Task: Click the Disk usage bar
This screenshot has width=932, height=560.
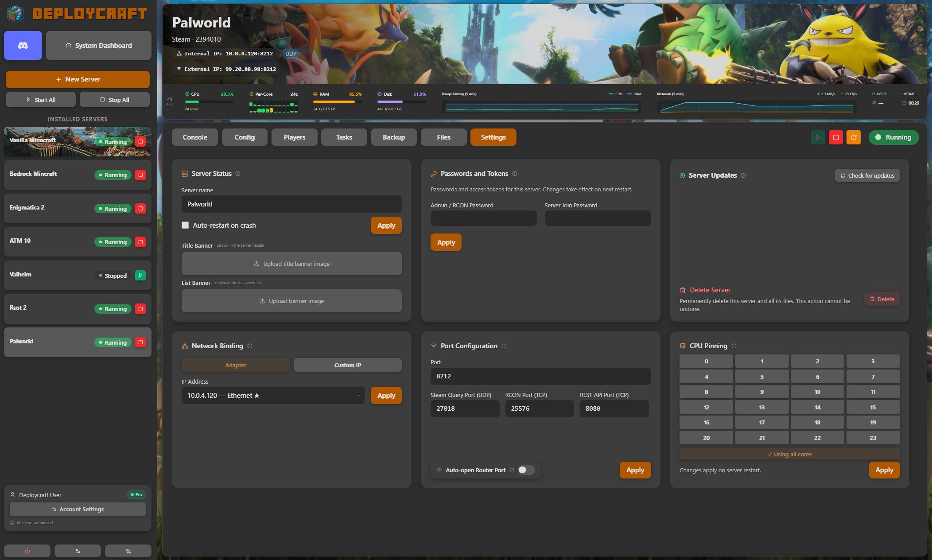Action: 402,102
